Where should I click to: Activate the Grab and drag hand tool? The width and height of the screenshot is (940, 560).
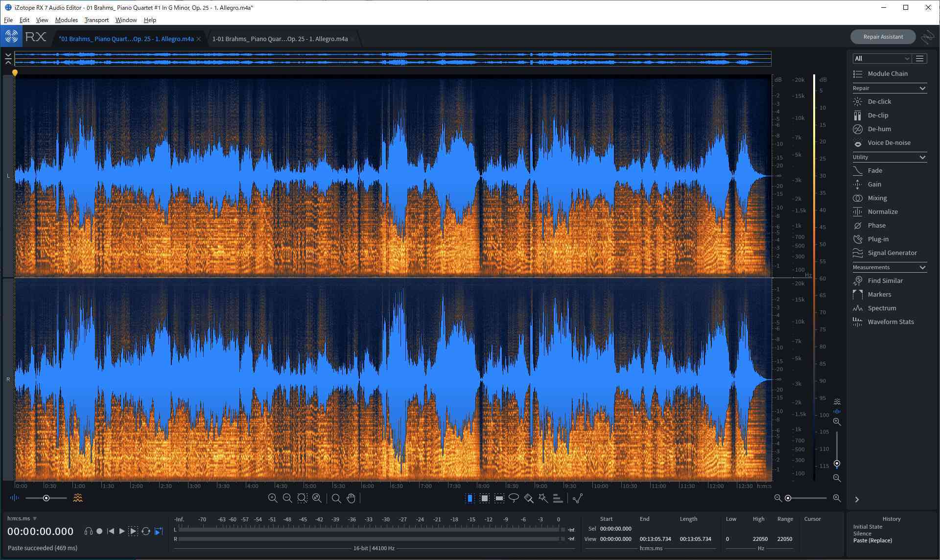[x=351, y=498]
